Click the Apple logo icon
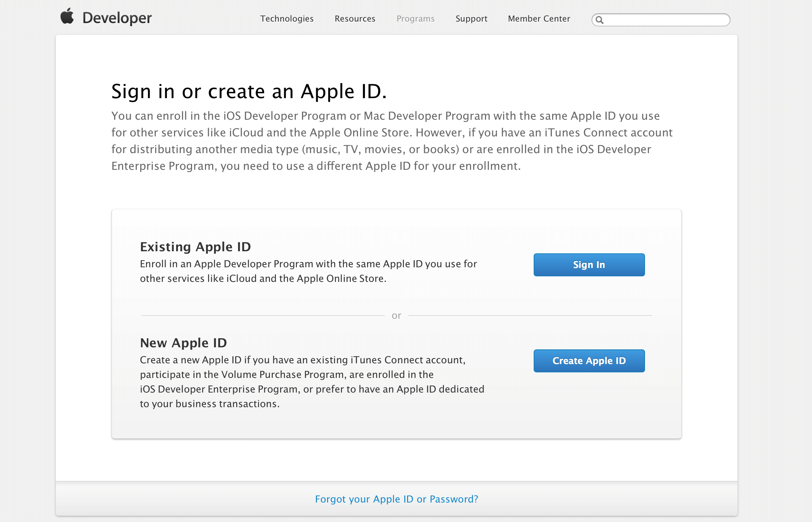812x522 pixels. pyautogui.click(x=67, y=16)
